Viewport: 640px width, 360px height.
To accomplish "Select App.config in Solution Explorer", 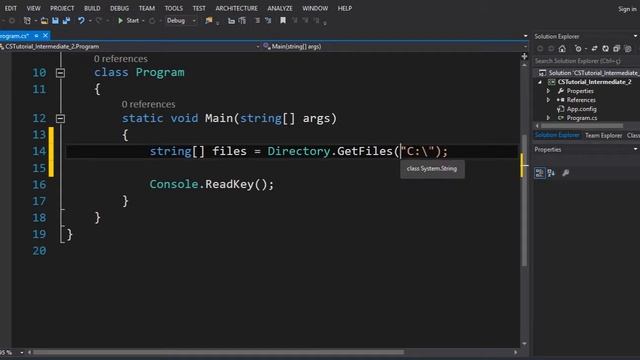I will click(581, 109).
